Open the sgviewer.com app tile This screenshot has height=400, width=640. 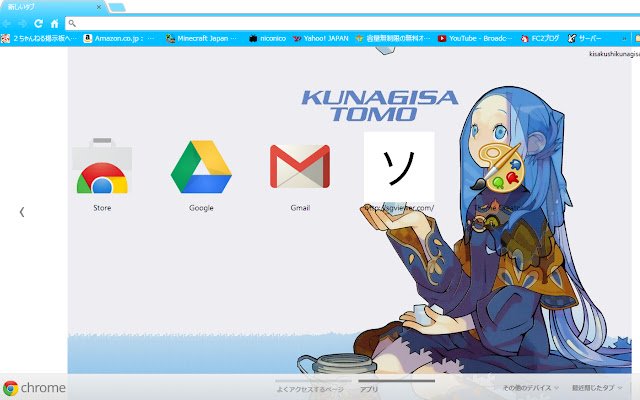pyautogui.click(x=399, y=167)
